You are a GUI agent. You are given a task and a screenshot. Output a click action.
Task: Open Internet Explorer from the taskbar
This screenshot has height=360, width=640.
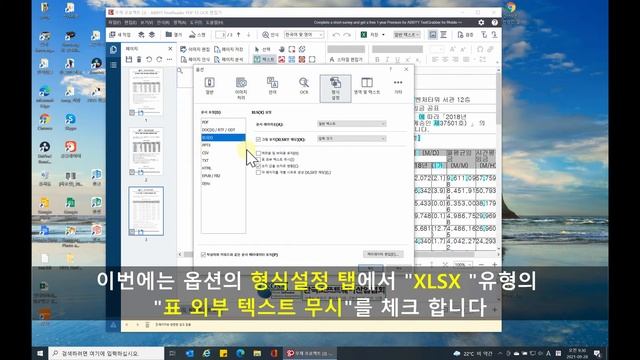tap(207, 353)
